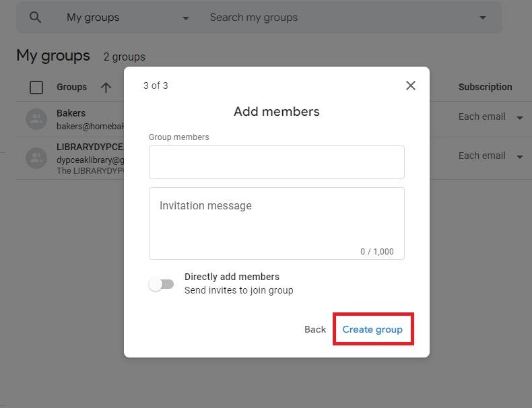Expand the advanced search options arrow
This screenshot has width=532, height=408.
pos(482,18)
